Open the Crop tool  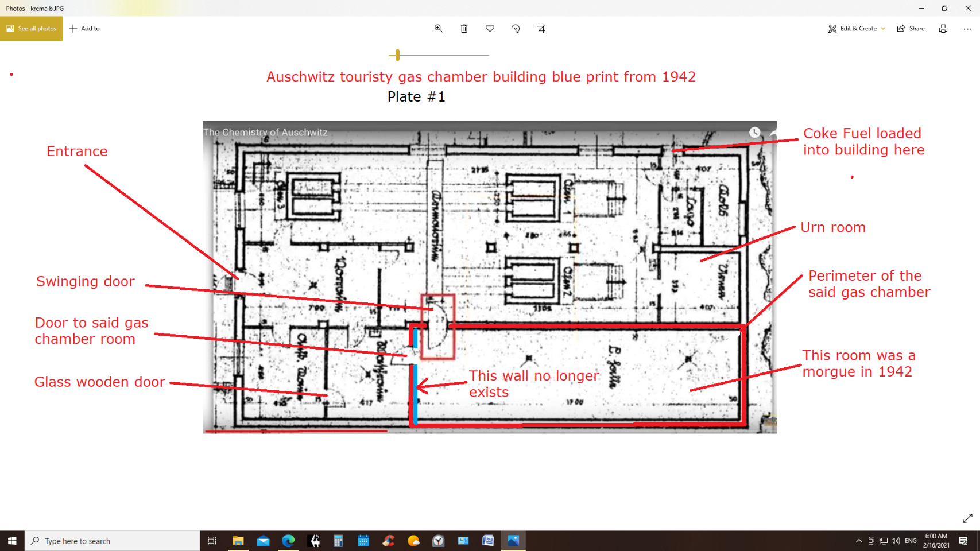[x=541, y=29]
